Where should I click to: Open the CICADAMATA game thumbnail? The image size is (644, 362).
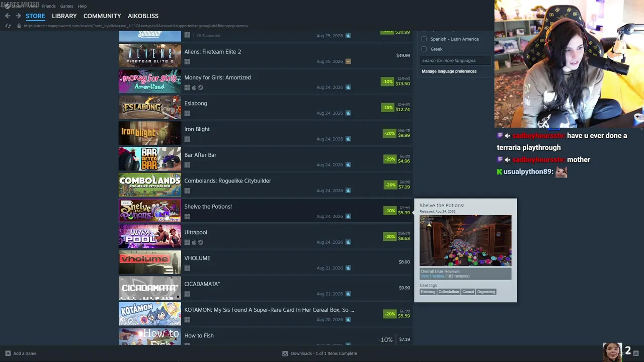pyautogui.click(x=149, y=288)
